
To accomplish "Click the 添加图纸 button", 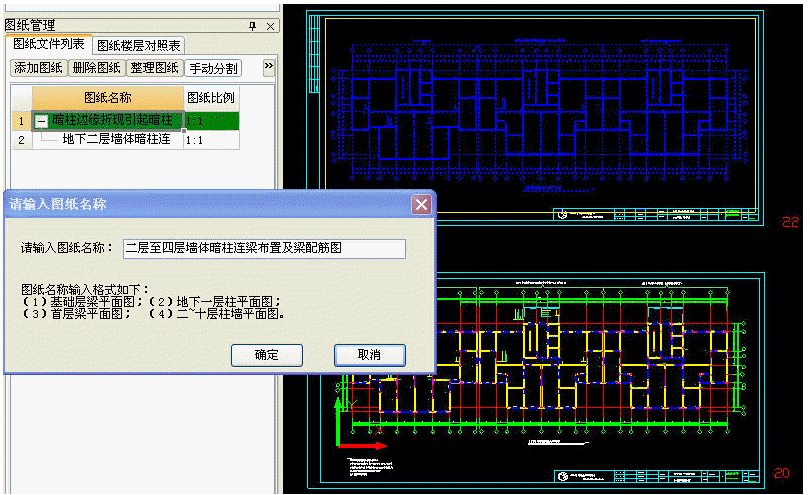I will click(x=39, y=68).
